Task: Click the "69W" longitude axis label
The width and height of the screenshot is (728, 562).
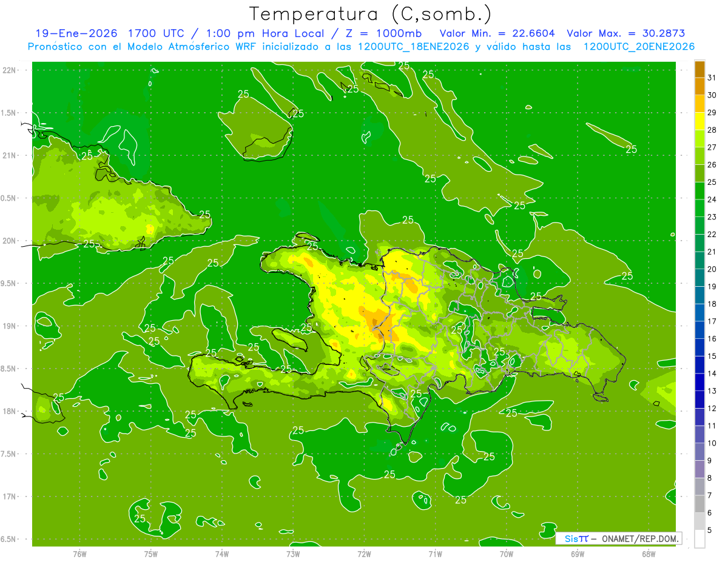Action: click(578, 554)
